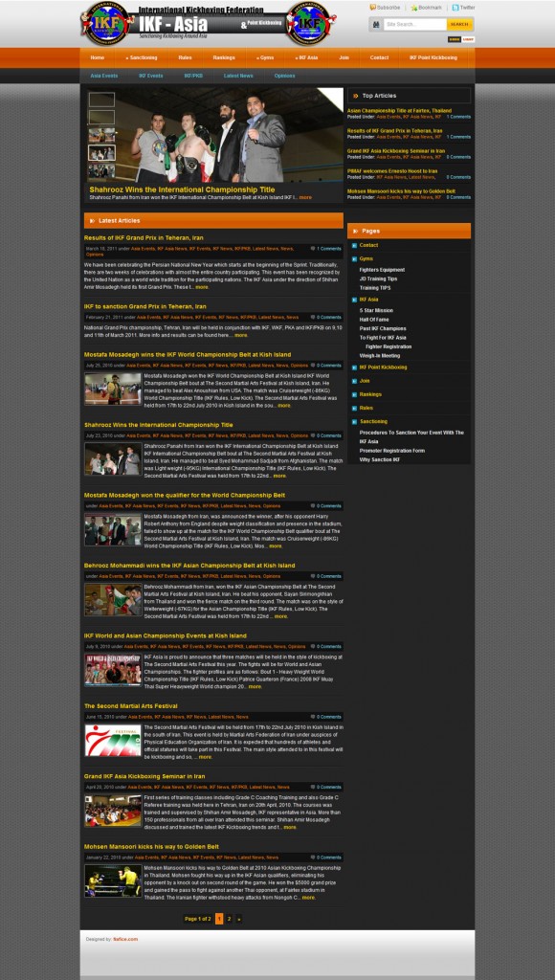Screen dimensions: 555x980
Task: Click comment bubble icon for Grand Prix results
Action: [x=313, y=249]
